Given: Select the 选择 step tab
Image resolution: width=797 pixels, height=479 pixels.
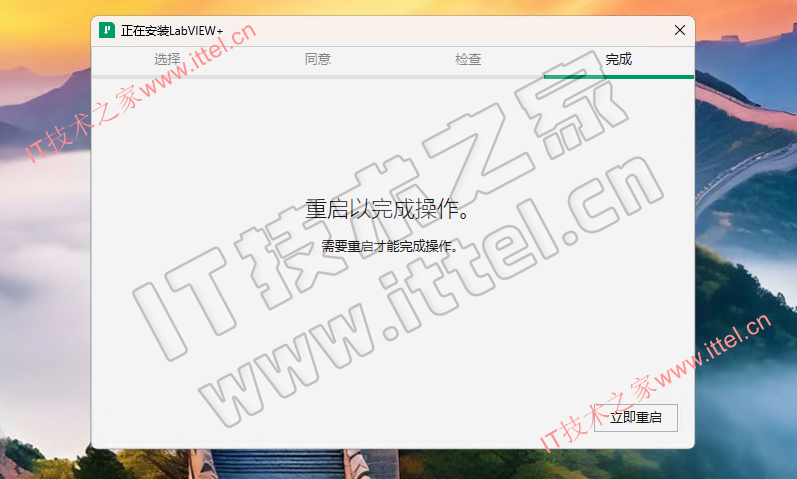Looking at the screenshot, I should coord(167,59).
